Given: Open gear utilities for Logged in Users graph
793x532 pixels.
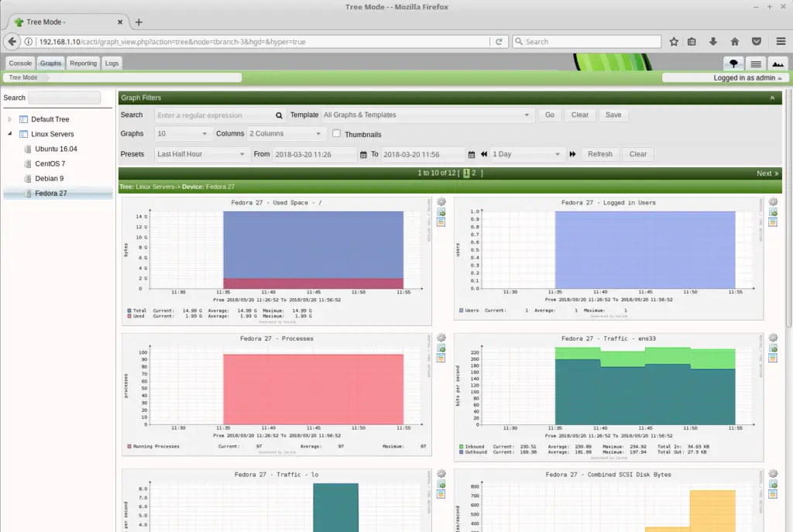Looking at the screenshot, I should [774, 202].
